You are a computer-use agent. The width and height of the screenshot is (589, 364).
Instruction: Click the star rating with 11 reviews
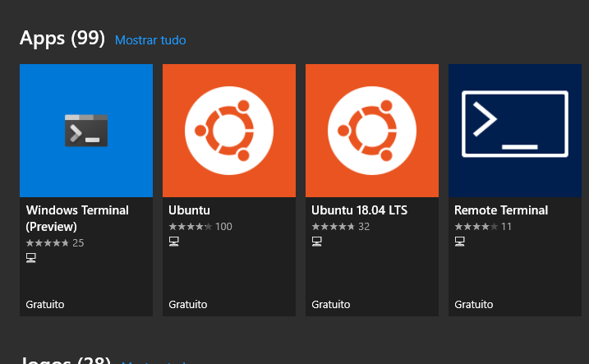coord(483,227)
